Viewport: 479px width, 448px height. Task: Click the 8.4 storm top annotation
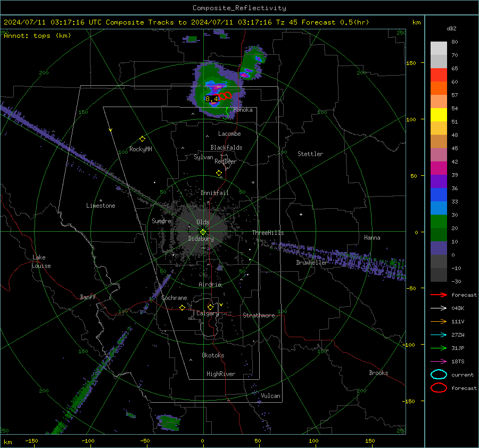(211, 99)
